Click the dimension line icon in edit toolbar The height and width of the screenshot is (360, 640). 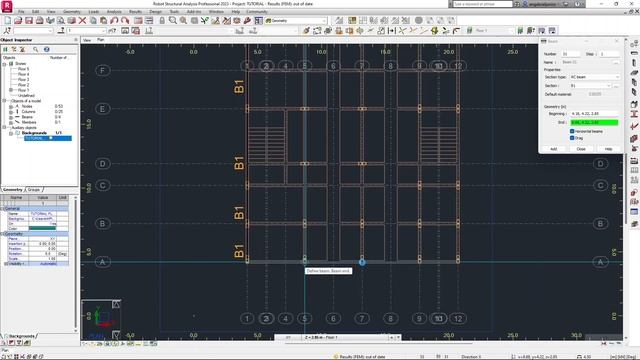click(x=391, y=31)
